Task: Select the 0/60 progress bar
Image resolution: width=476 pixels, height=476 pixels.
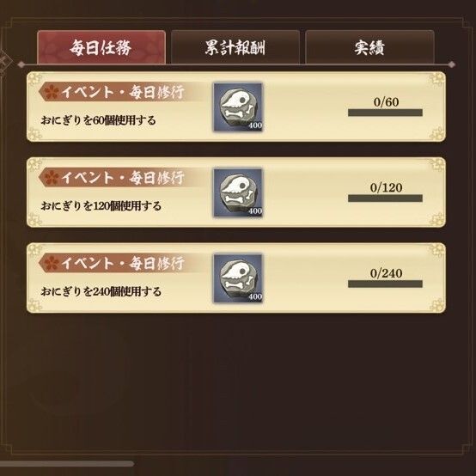Action: click(385, 113)
